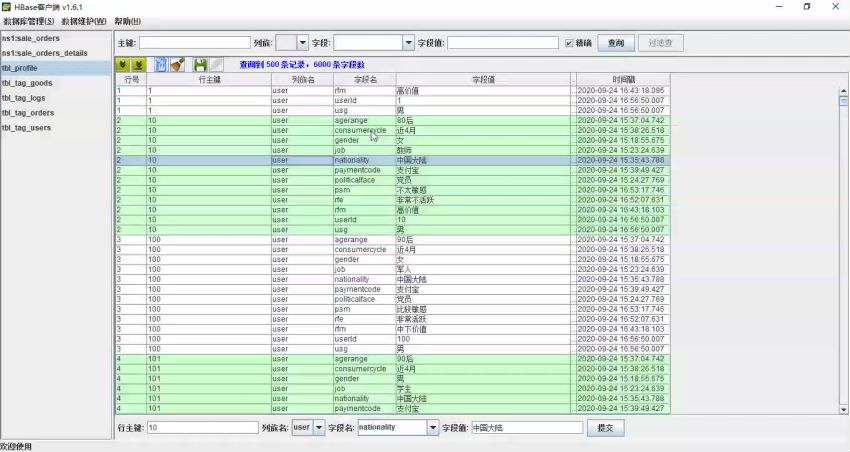Click the arrow icon left of the trash bin
This screenshot has height=452, width=850.
pos(139,64)
